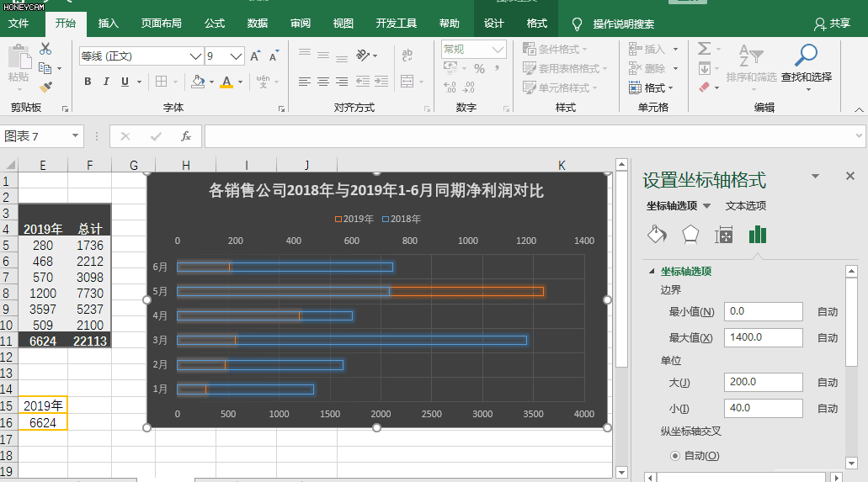Viewport: 868px width, 482px height.
Task: Click 单元格样式 button
Action: point(560,87)
